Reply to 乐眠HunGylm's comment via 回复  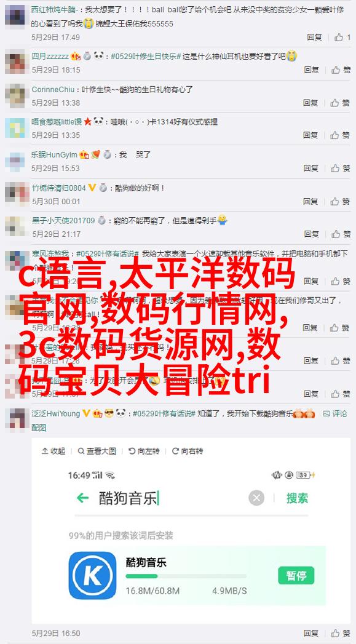pyautogui.click(x=311, y=168)
